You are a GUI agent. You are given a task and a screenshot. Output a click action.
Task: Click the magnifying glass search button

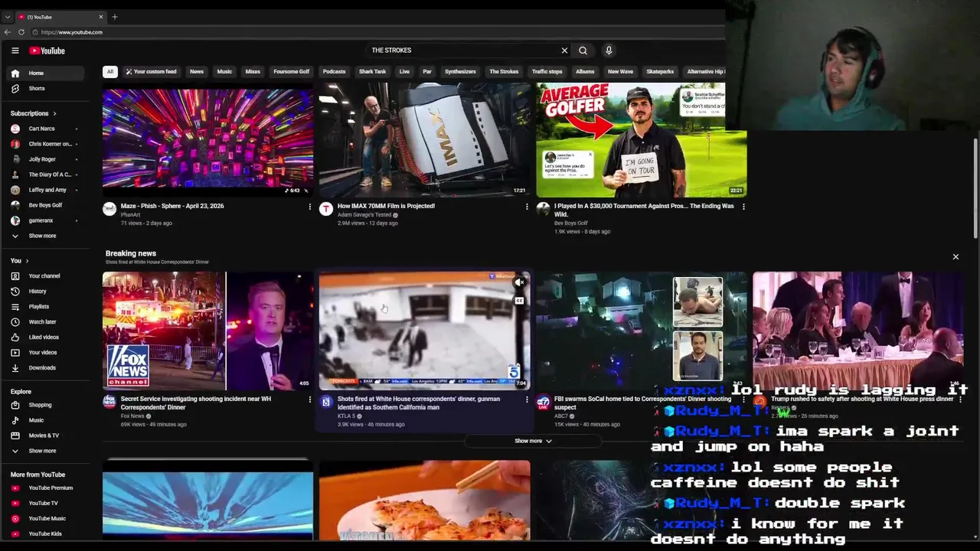[x=583, y=51]
